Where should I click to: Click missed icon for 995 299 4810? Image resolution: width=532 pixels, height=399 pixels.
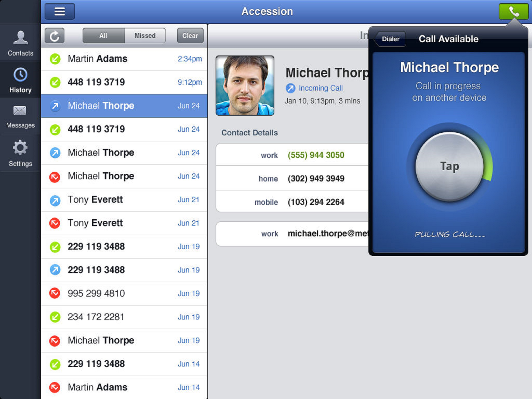point(55,293)
